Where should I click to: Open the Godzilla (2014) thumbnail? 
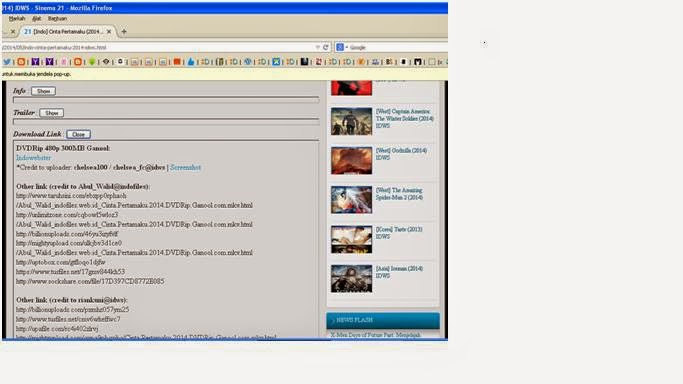pyautogui.click(x=352, y=161)
